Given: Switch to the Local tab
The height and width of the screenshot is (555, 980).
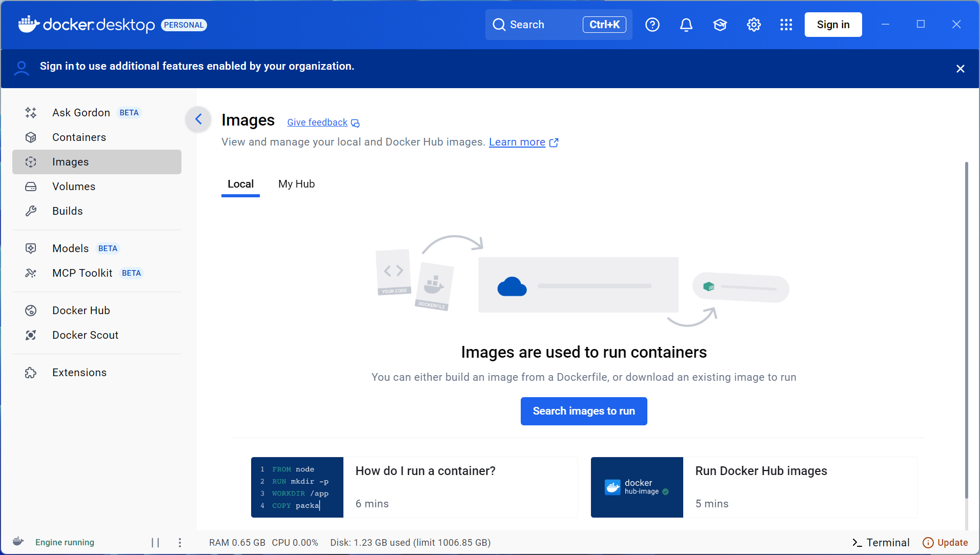Looking at the screenshot, I should pos(240,184).
